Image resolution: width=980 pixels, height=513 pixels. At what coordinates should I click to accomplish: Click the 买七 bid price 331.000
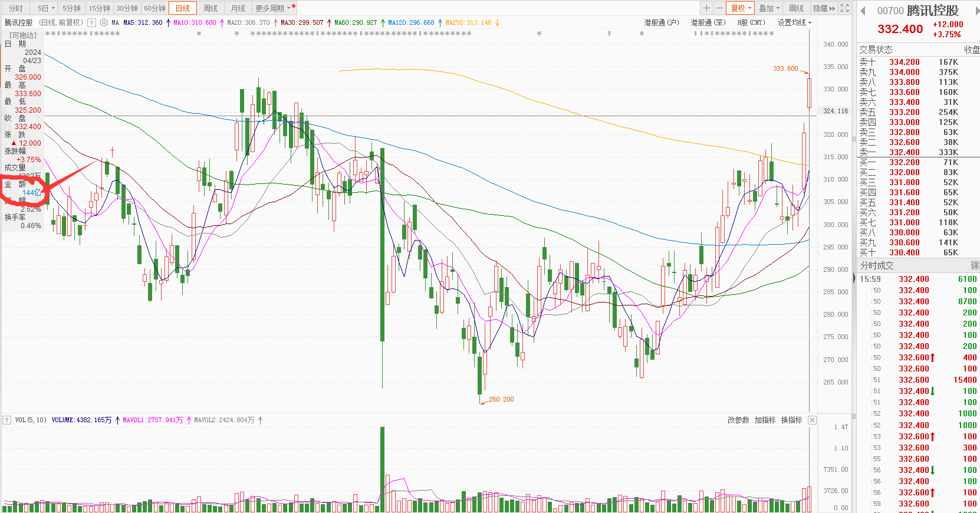[x=905, y=222]
